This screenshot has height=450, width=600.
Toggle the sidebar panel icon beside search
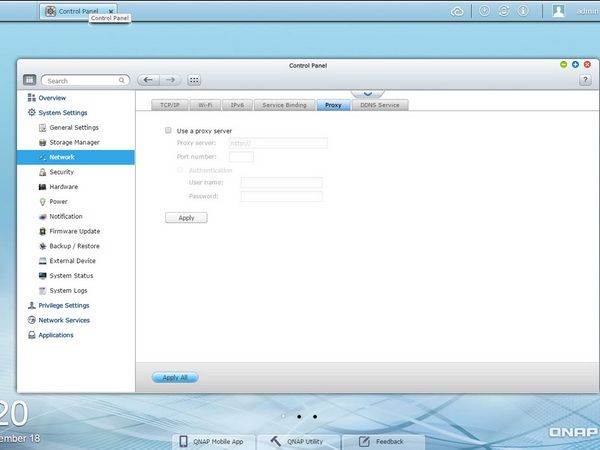pyautogui.click(x=29, y=80)
